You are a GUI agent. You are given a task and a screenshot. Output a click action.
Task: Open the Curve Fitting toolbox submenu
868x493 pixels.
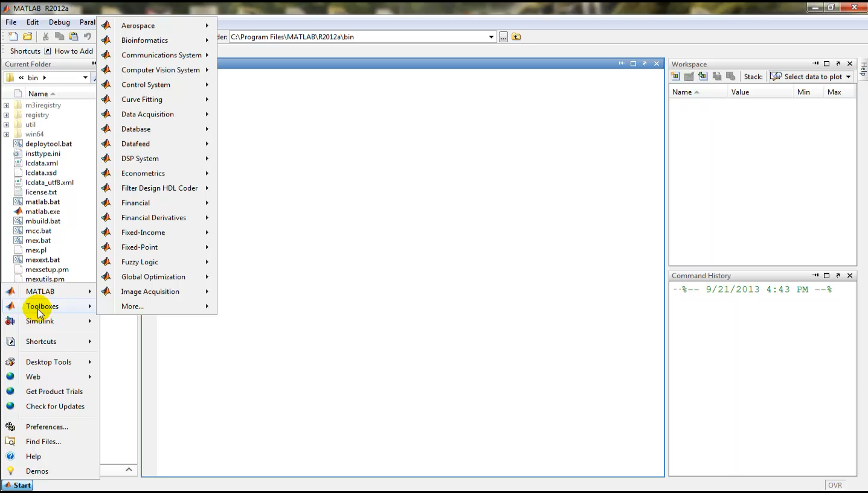click(x=157, y=100)
